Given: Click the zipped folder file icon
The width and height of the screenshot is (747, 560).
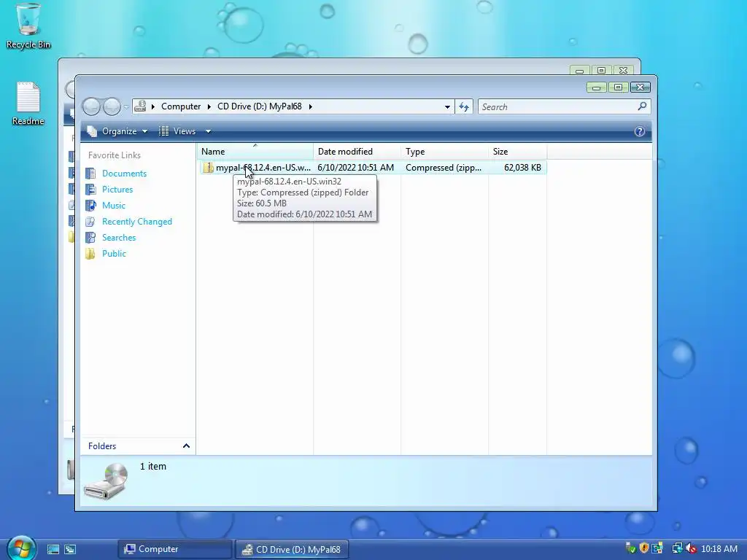Looking at the screenshot, I should 208,168.
